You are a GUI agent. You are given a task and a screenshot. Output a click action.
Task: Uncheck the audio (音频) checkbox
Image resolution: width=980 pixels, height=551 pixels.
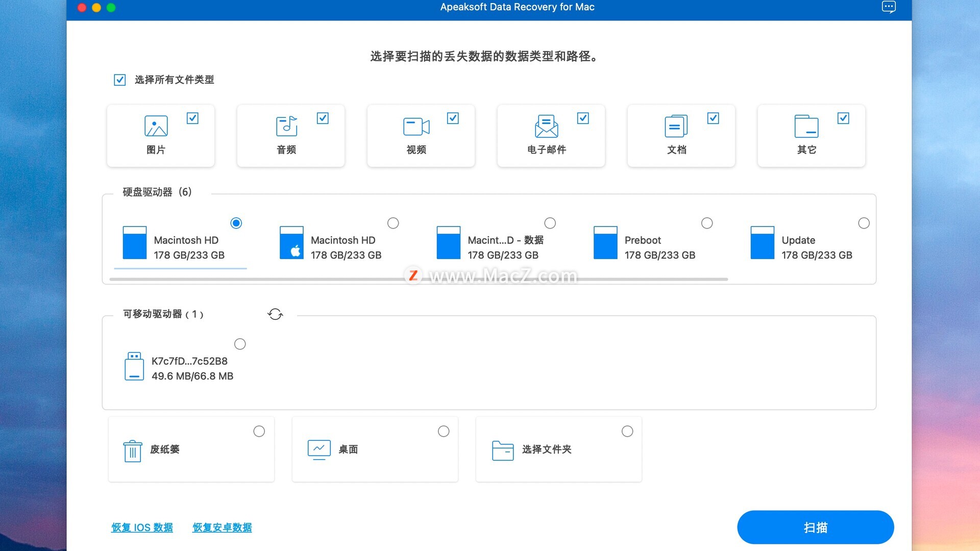point(323,118)
